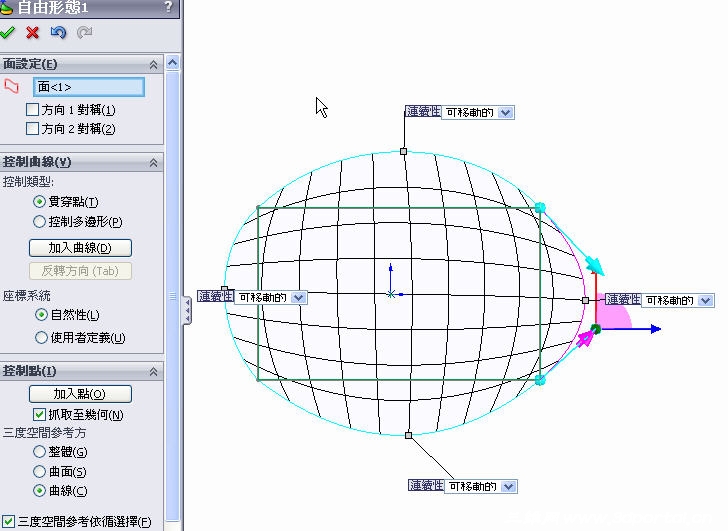Click 反轉方向 (Tab) button
Image resolution: width=728 pixels, height=531 pixels.
80,271
